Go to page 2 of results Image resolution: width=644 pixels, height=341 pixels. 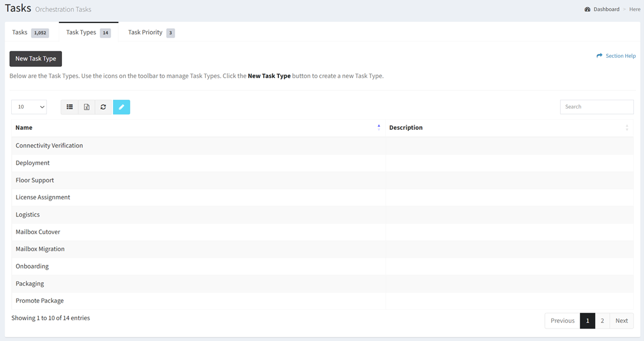[x=602, y=320]
